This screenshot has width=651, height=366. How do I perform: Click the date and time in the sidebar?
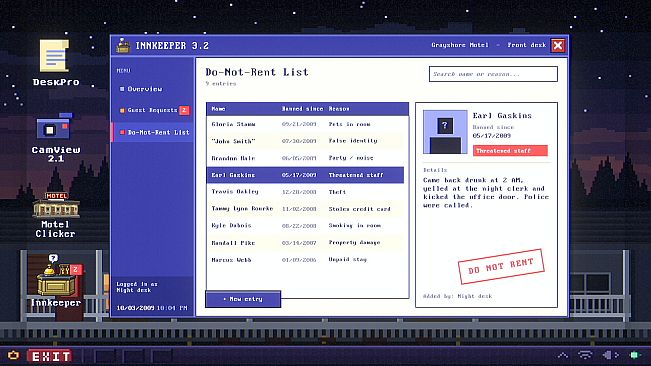click(x=152, y=308)
